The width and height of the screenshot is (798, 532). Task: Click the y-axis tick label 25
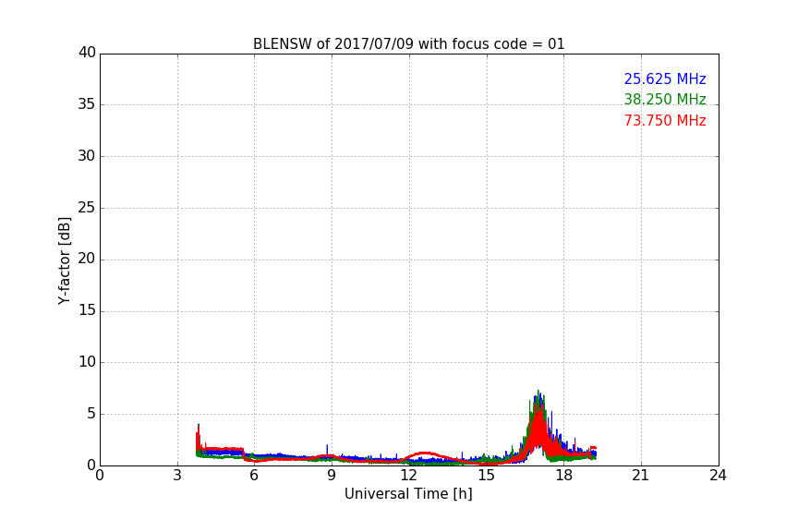point(87,207)
